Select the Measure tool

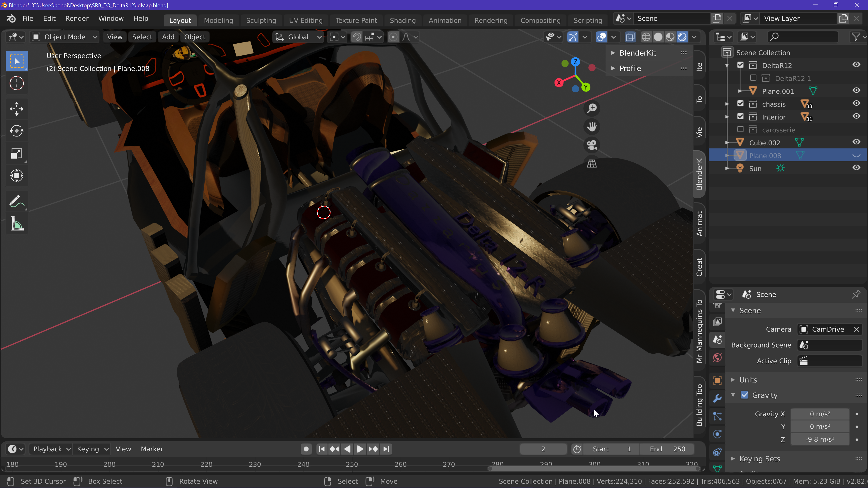17,224
